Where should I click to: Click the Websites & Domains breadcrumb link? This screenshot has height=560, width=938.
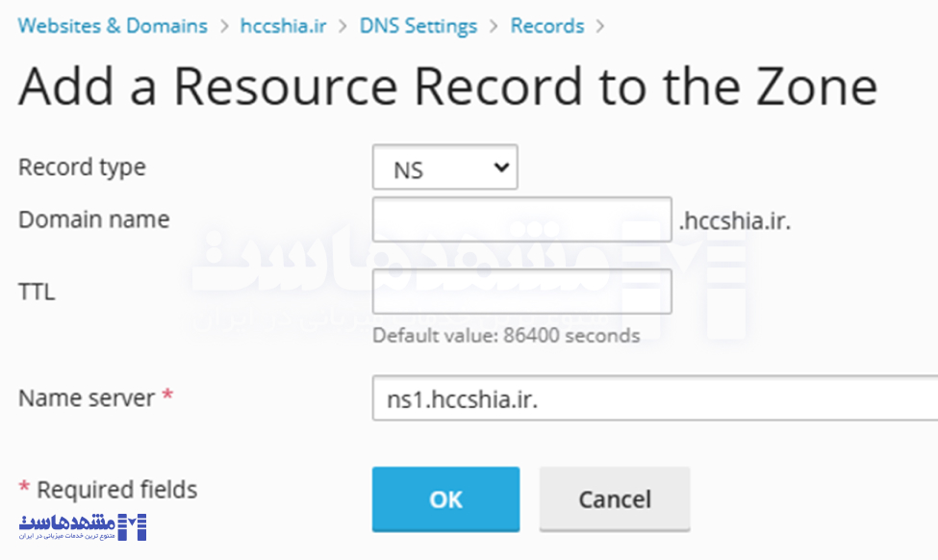click(112, 25)
